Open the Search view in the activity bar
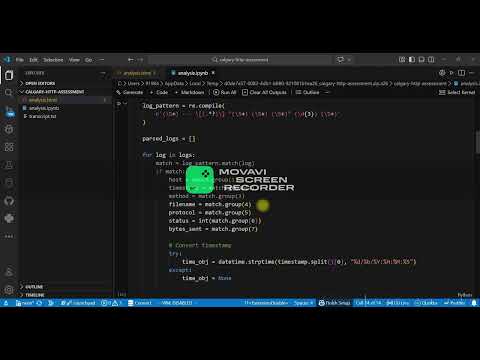 [9, 93]
